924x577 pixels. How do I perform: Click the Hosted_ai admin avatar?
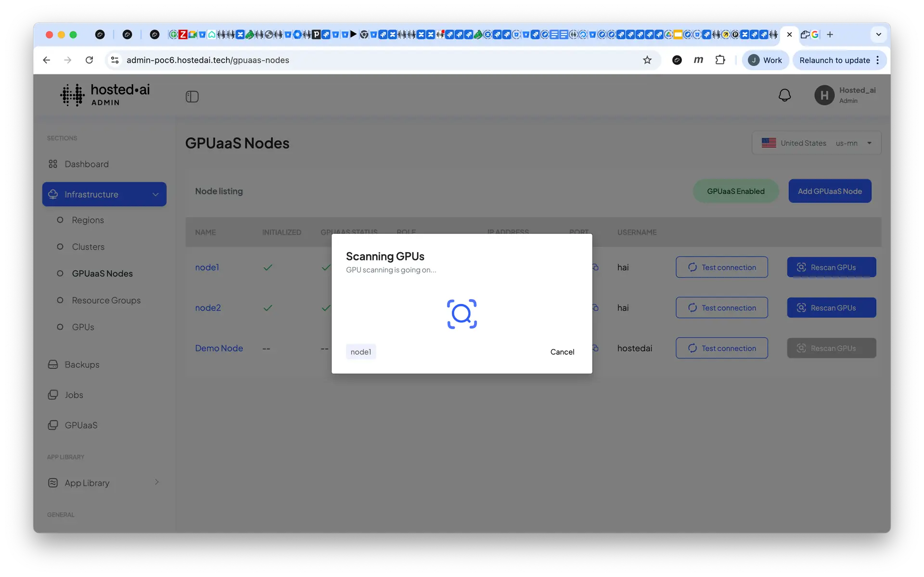824,95
